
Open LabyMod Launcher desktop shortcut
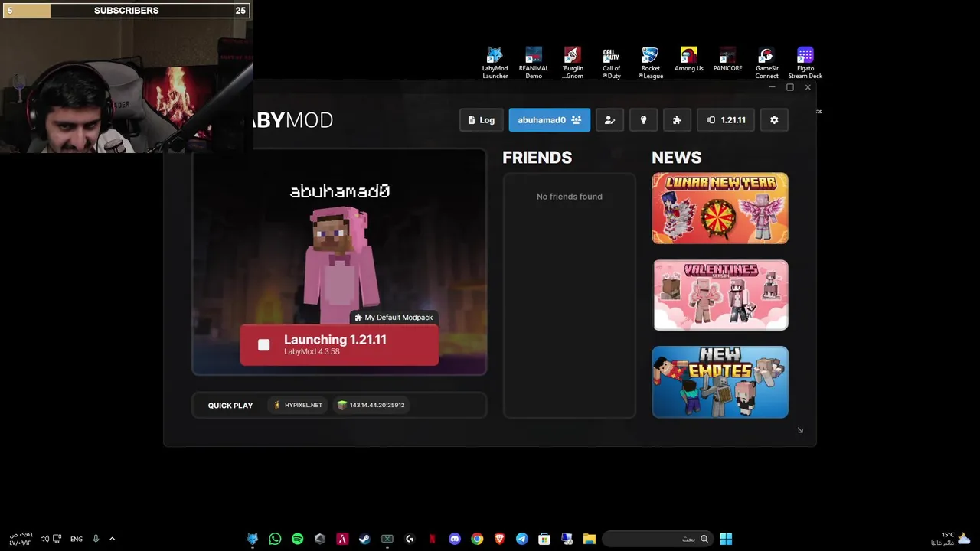495,63
